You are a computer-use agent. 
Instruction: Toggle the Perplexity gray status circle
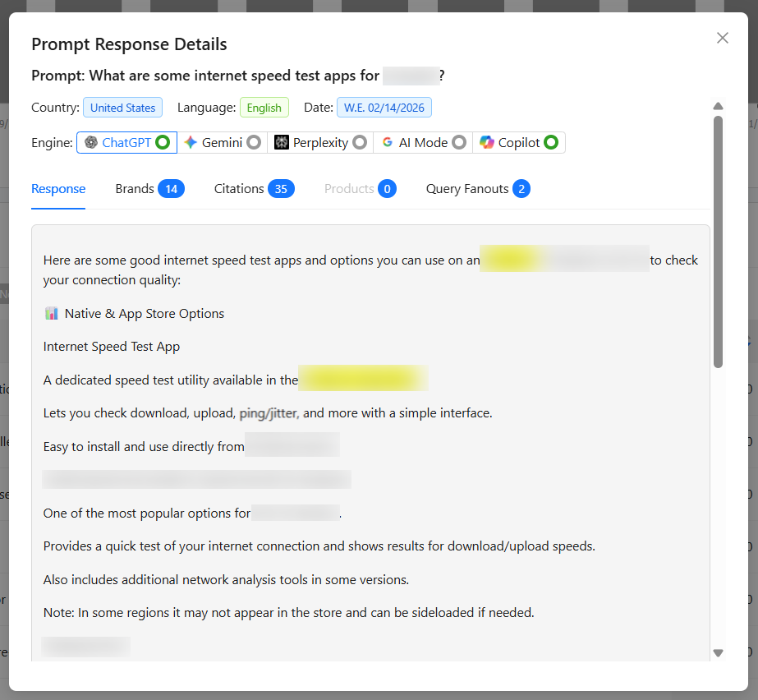(360, 143)
